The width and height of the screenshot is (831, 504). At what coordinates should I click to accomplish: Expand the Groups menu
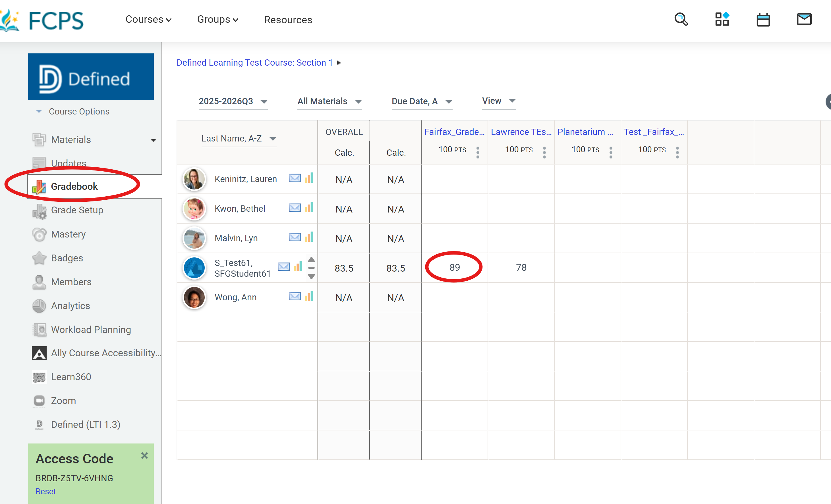pyautogui.click(x=217, y=20)
